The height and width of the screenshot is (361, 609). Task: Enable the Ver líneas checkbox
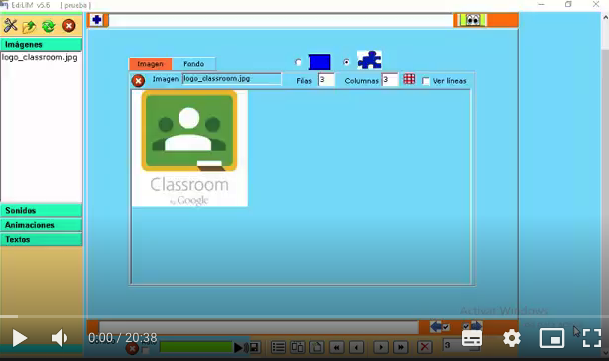coord(426,81)
